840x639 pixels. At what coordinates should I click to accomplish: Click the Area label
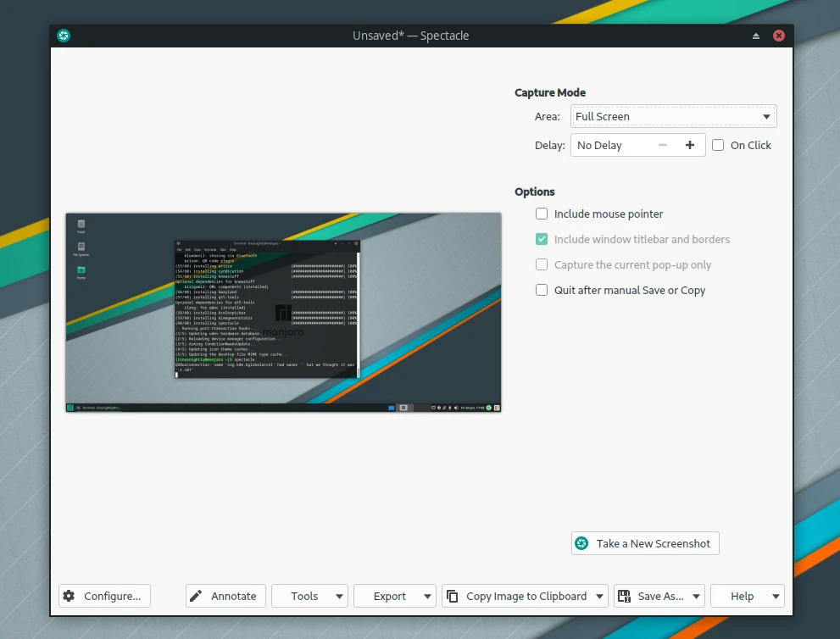tap(547, 116)
